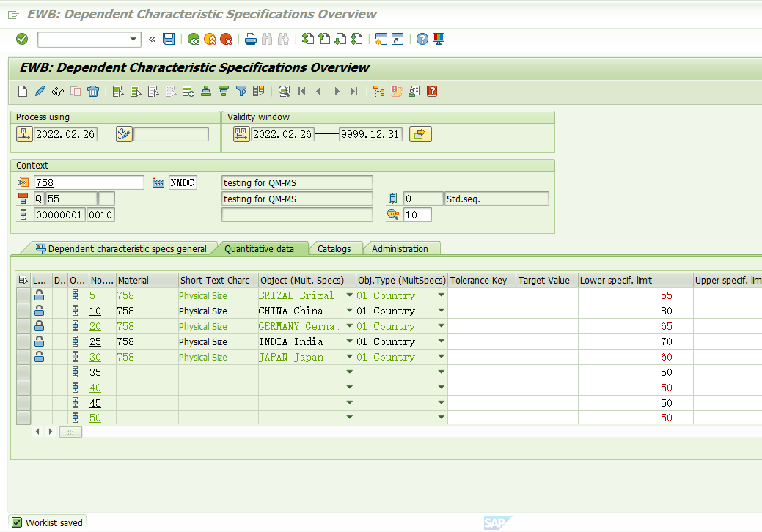Expand the Object dropdown on the JAPAN row

(349, 357)
